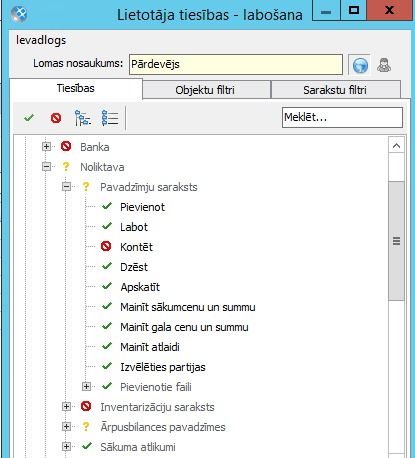
Task: Toggle the checkmark beside Pievienot
Action: click(x=107, y=206)
